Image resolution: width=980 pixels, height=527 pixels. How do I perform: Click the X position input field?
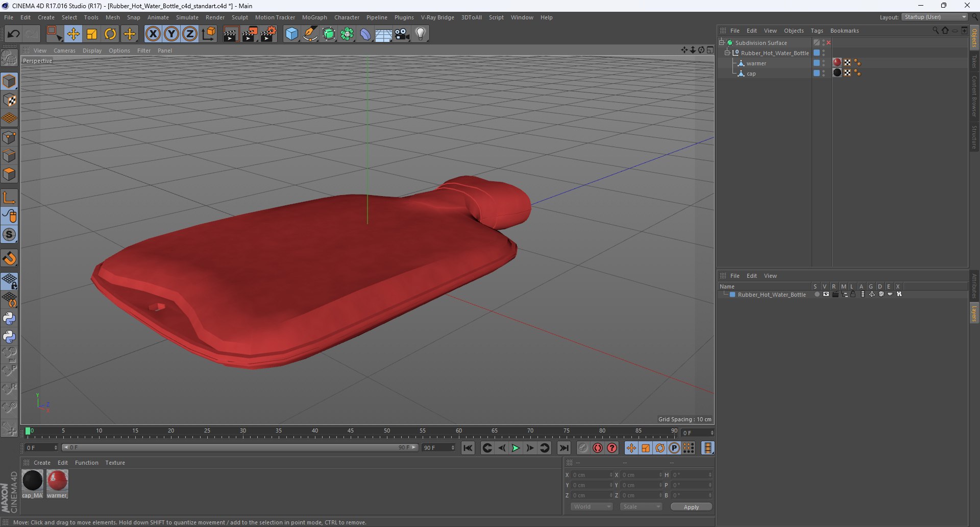click(x=591, y=475)
